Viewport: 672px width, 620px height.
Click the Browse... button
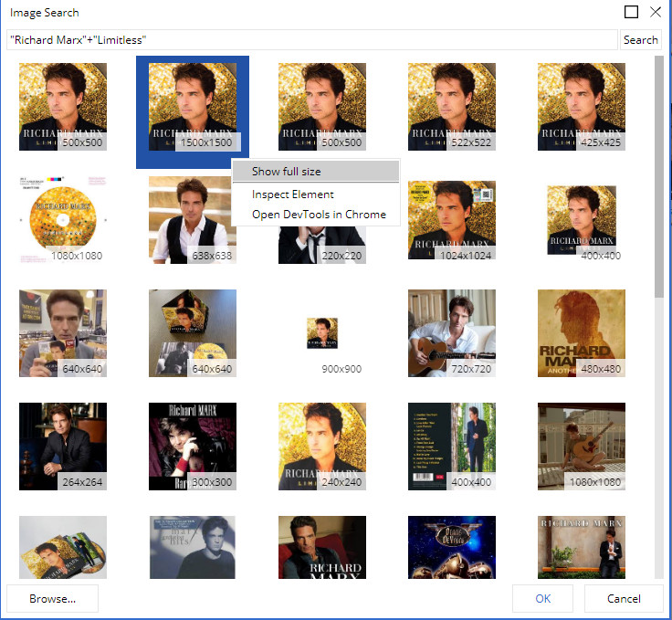click(52, 599)
